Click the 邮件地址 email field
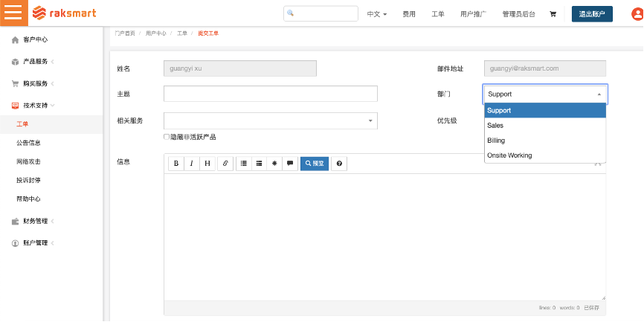This screenshot has height=322, width=644. click(545, 68)
